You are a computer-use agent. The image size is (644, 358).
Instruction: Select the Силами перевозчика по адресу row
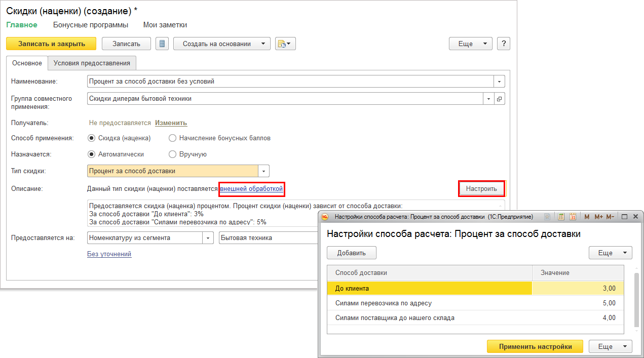[x=383, y=303]
